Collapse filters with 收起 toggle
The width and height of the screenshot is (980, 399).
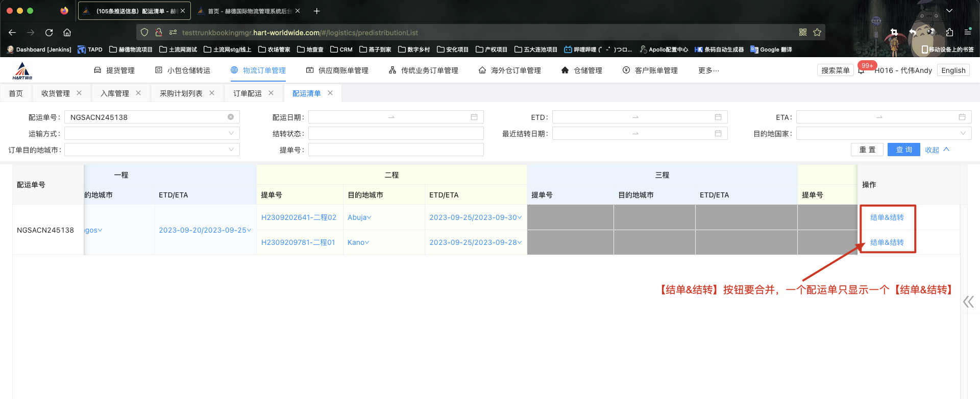pos(937,150)
